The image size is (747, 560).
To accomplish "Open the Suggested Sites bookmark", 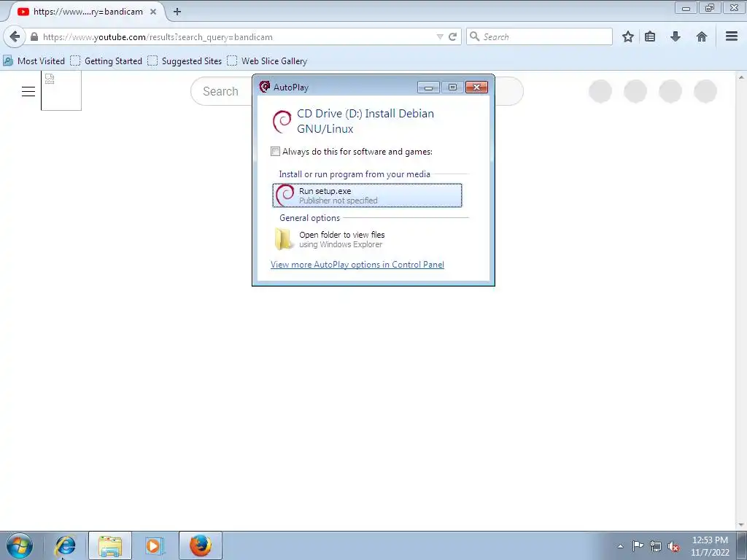I will coord(185,61).
